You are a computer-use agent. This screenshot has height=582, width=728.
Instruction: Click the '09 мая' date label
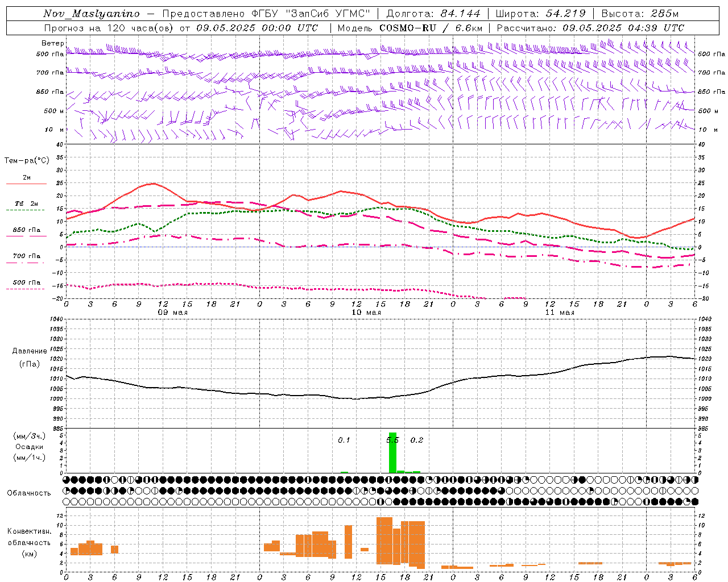(x=172, y=313)
